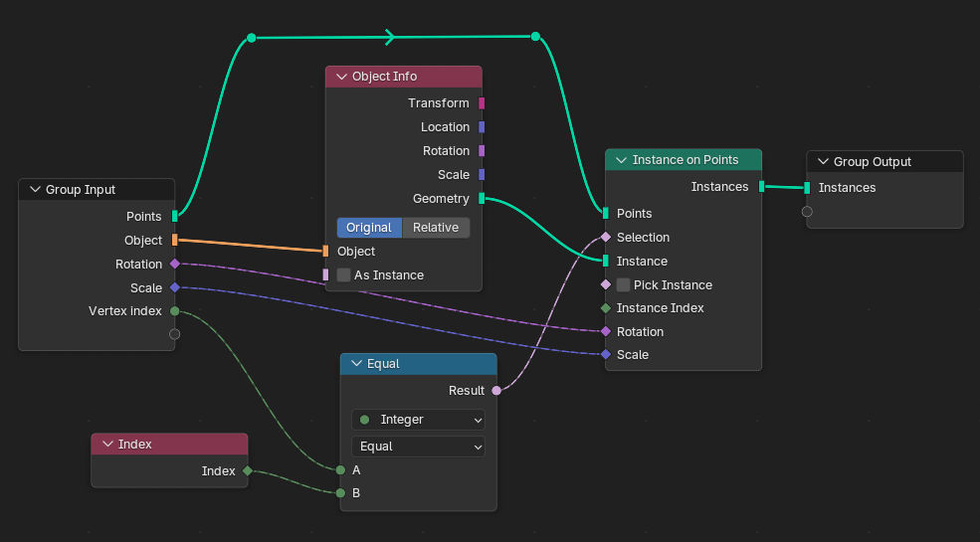Enable the As Instance checkbox
The height and width of the screenshot is (542, 980).
pyautogui.click(x=343, y=274)
